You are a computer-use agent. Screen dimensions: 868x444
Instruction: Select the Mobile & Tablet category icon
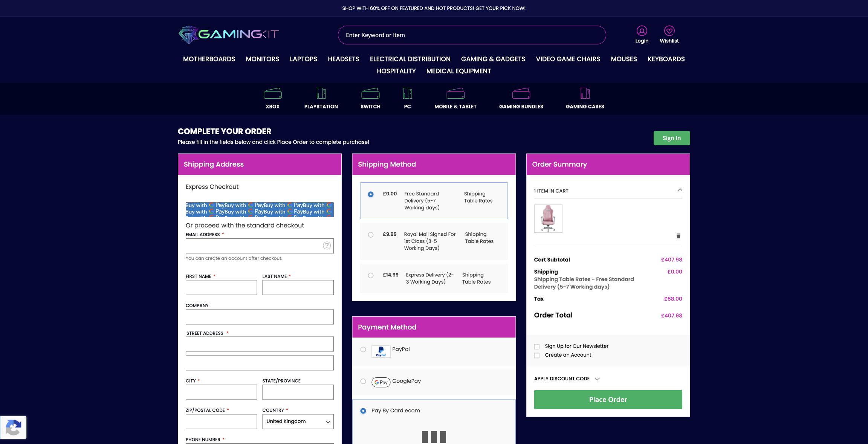coord(455,93)
